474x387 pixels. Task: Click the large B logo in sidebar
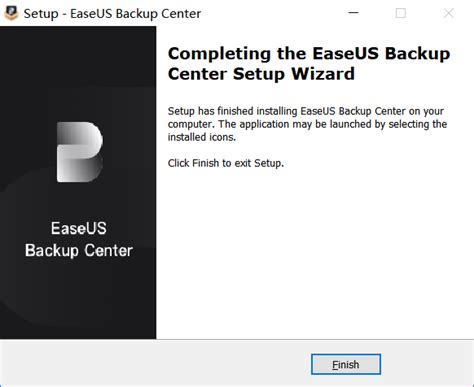coord(80,152)
